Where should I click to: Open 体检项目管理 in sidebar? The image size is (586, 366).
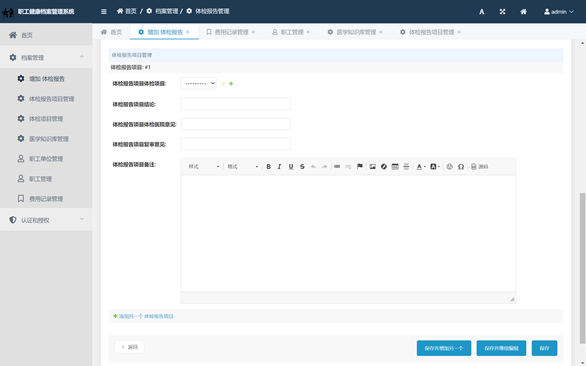point(46,119)
